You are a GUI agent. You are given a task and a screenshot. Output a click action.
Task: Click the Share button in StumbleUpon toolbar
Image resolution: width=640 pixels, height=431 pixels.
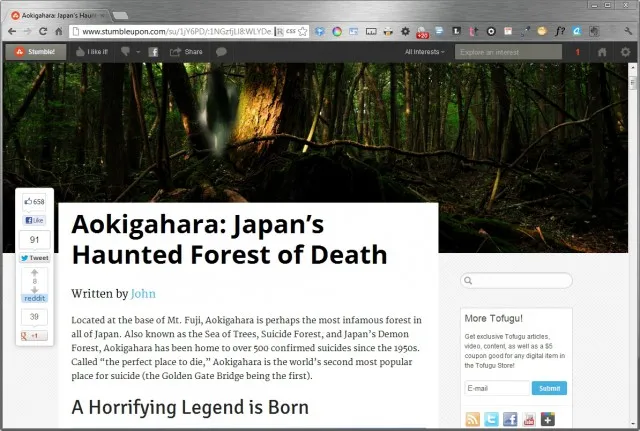pos(186,52)
